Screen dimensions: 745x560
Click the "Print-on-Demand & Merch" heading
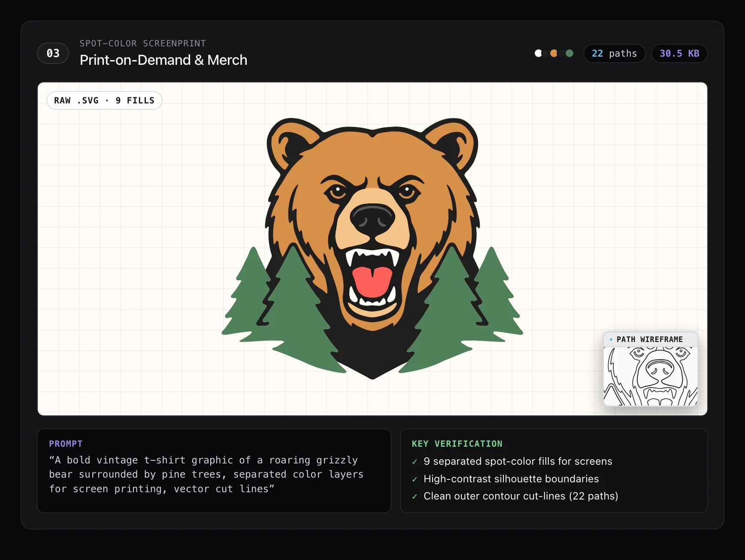point(164,60)
